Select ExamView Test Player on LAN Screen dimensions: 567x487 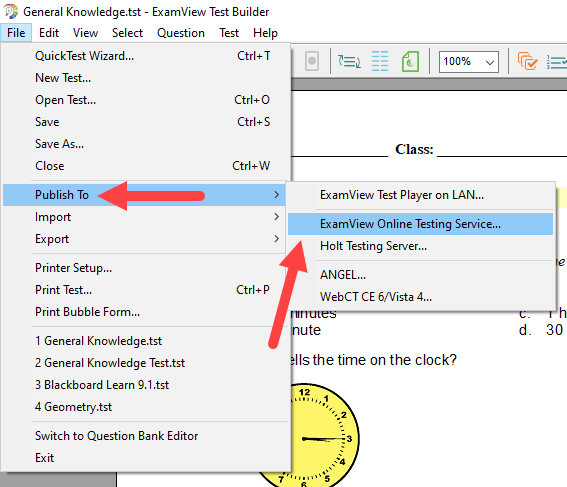pos(420,195)
